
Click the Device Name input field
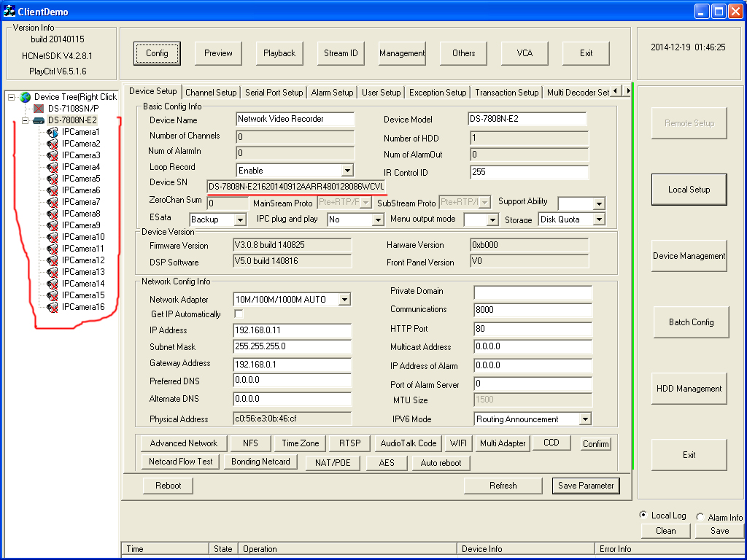(x=295, y=119)
